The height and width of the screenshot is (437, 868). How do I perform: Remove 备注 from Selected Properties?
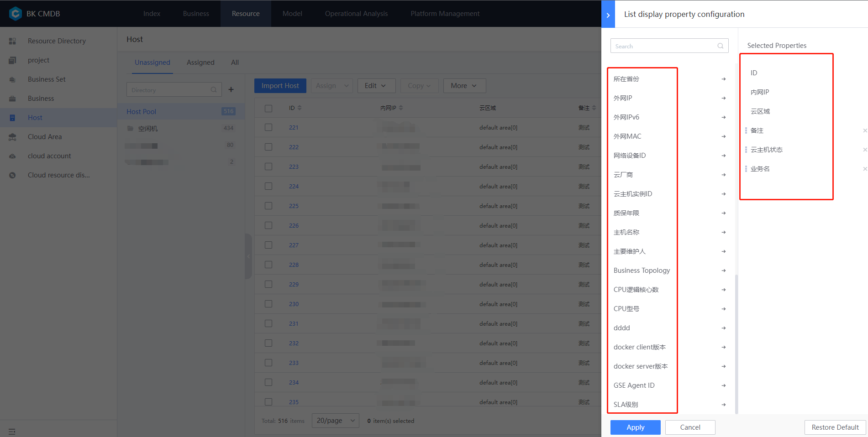coord(865,130)
